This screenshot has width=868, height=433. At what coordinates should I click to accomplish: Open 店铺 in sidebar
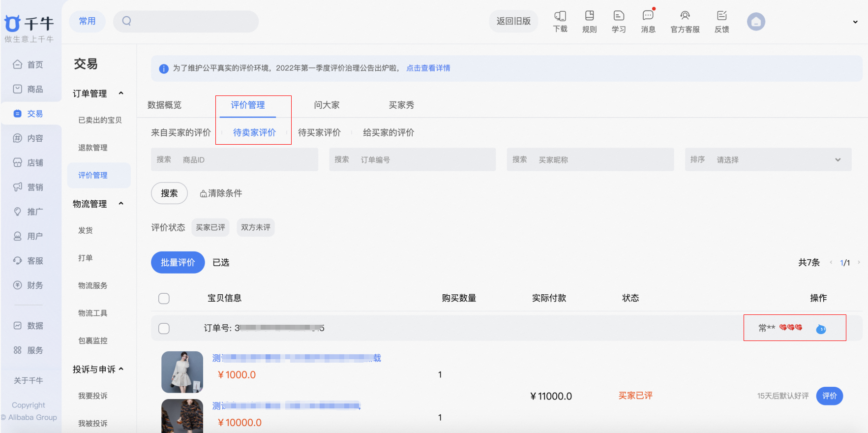(29, 162)
